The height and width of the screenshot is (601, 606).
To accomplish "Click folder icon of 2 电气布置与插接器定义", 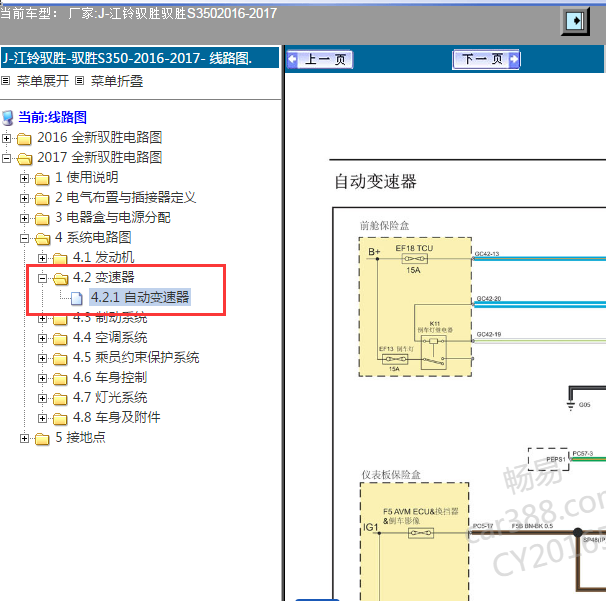I will point(42,199).
